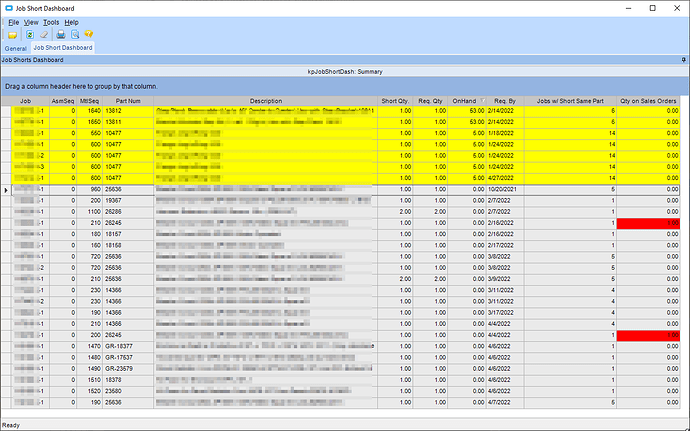The height and width of the screenshot is (431, 690).
Task: Click the Req. By date 4/7/2022
Action: pos(505,402)
